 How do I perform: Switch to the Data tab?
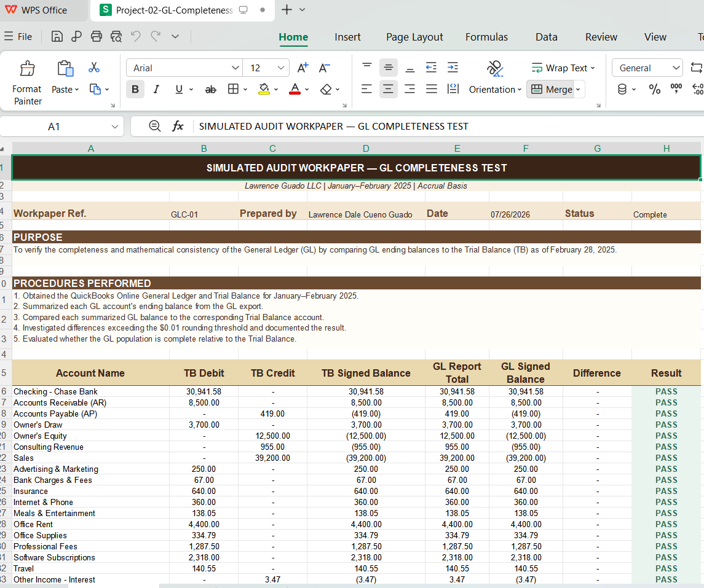click(x=547, y=37)
